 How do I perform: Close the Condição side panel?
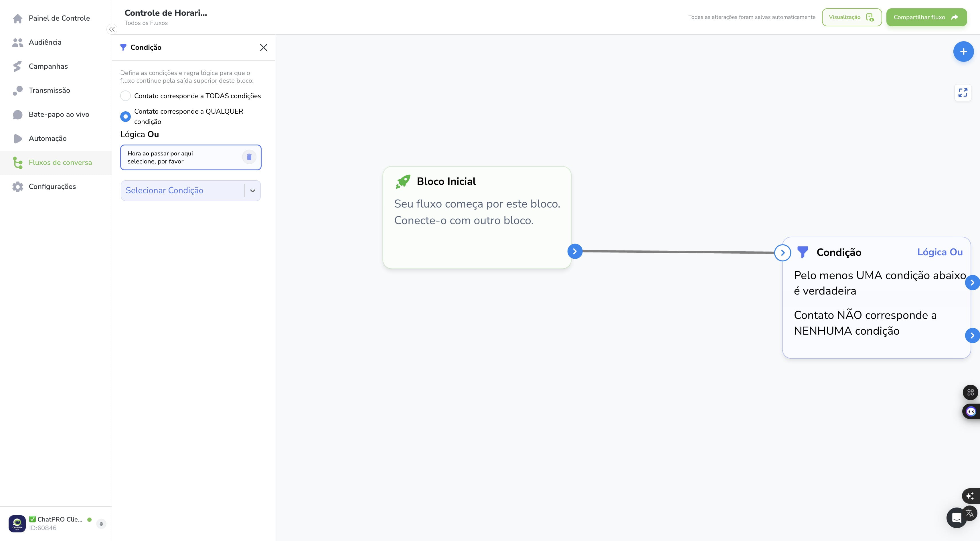pos(263,48)
